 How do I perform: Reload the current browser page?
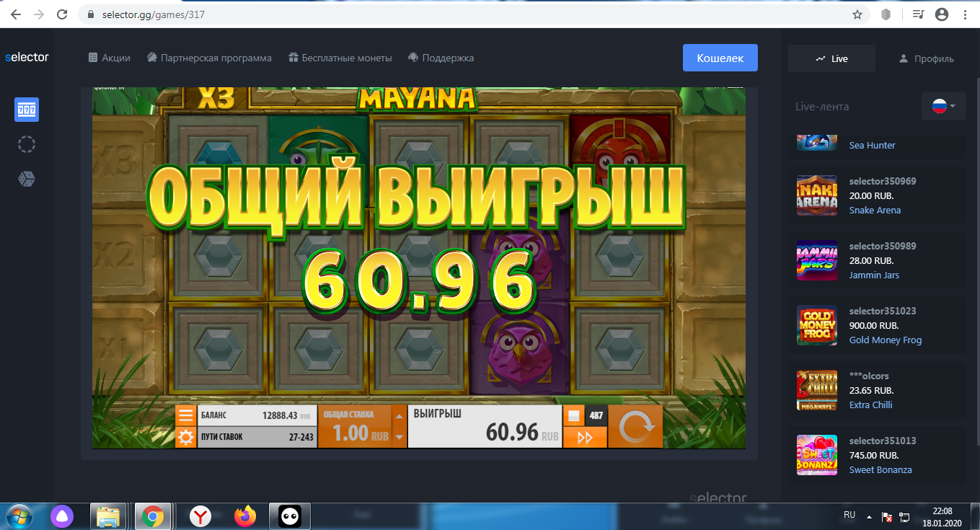coord(62,14)
